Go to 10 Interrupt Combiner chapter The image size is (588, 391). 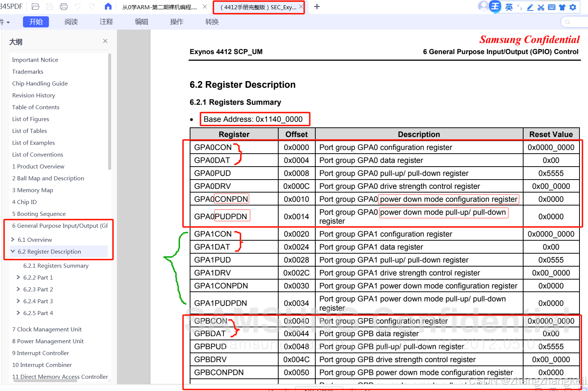[42, 365]
